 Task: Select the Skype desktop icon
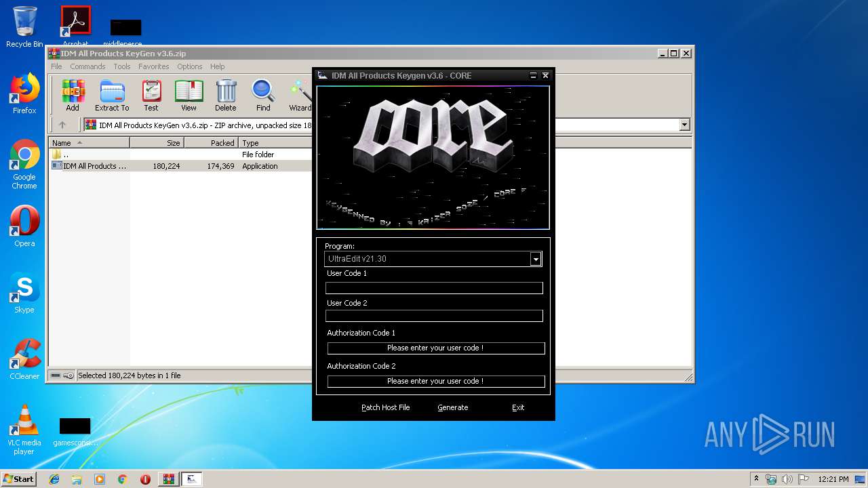pos(24,293)
